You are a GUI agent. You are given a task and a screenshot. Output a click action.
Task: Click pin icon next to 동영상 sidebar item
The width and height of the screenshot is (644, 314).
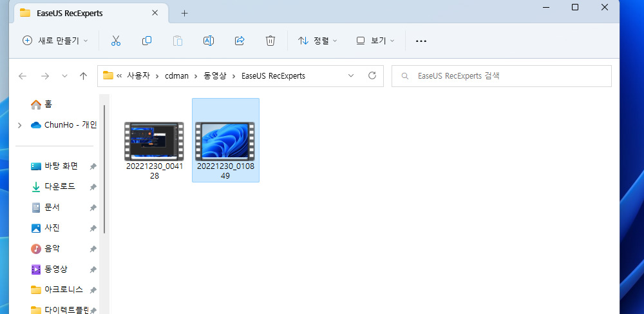click(93, 270)
